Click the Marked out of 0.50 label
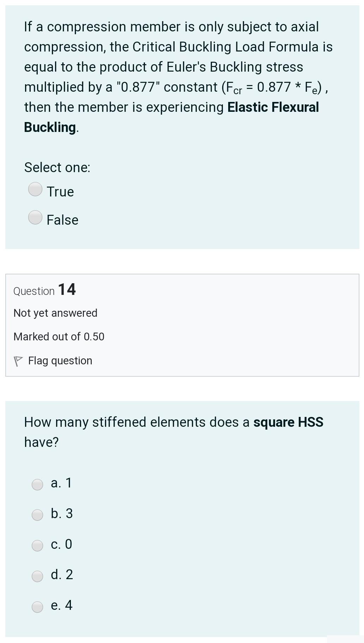This screenshot has height=643, width=364. pyautogui.click(x=59, y=336)
